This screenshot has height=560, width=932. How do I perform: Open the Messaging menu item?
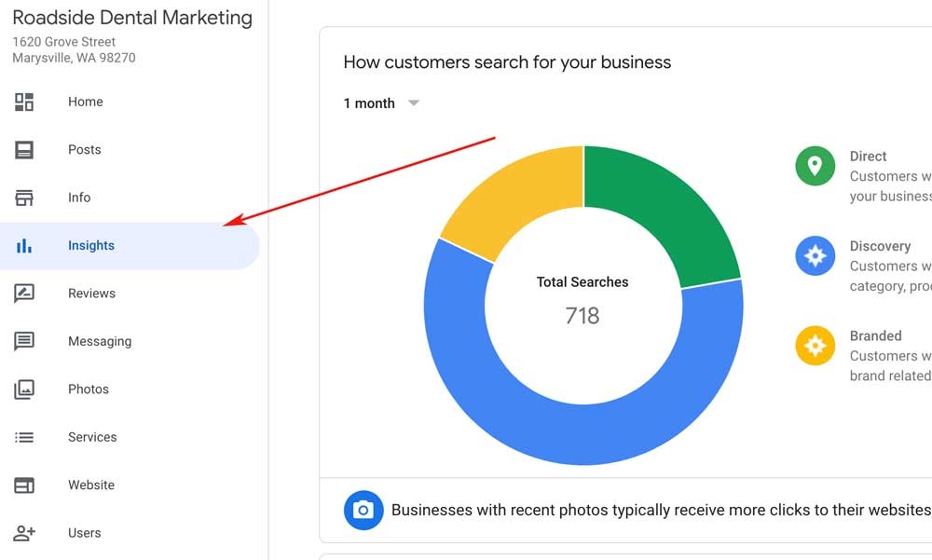coord(100,342)
